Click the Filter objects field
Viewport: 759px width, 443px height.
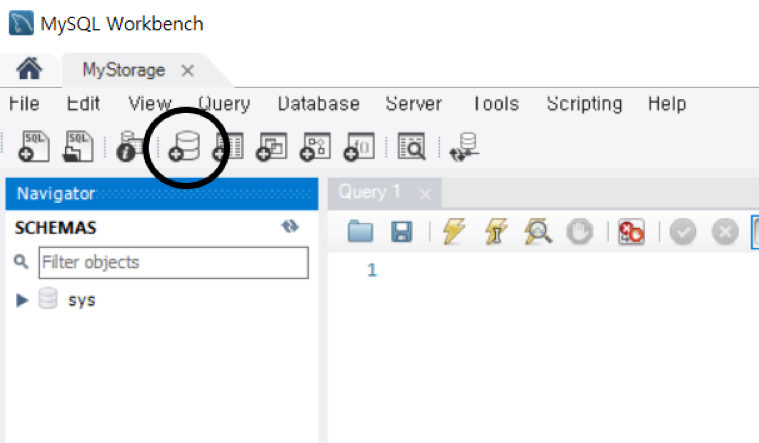pyautogui.click(x=173, y=262)
